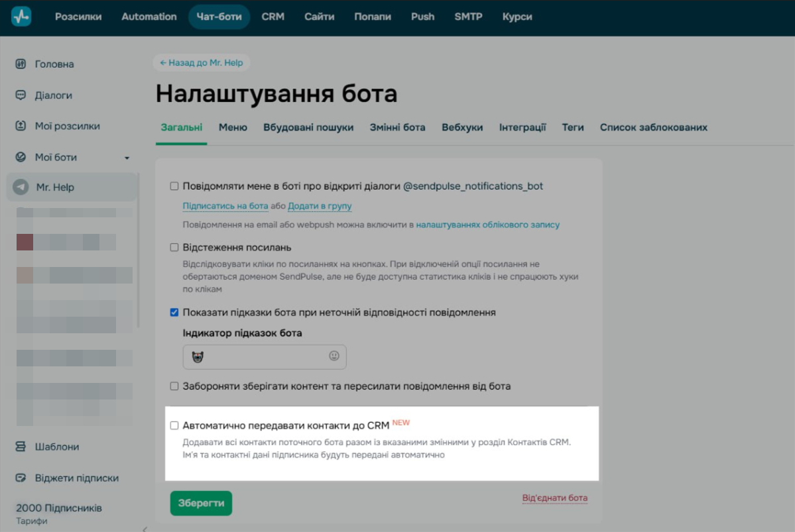Click the Мої боти icon
The width and height of the screenshot is (795, 532).
[21, 157]
